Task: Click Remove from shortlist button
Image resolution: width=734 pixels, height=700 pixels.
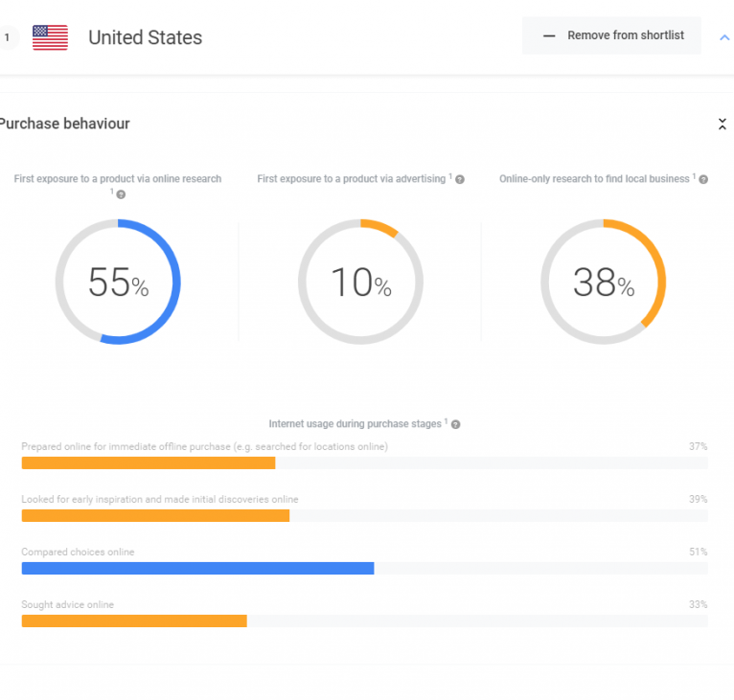Action: [611, 36]
